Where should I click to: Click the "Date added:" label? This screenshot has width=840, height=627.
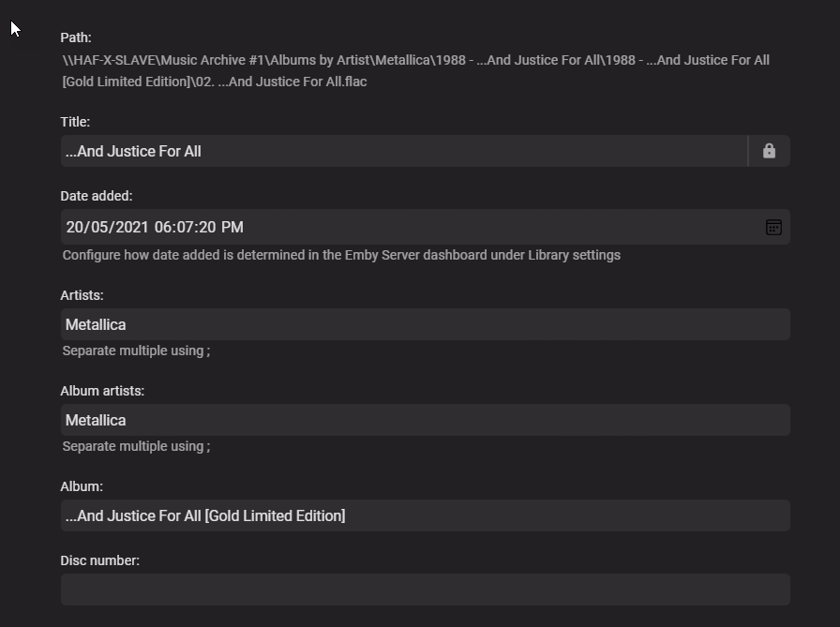(x=97, y=196)
